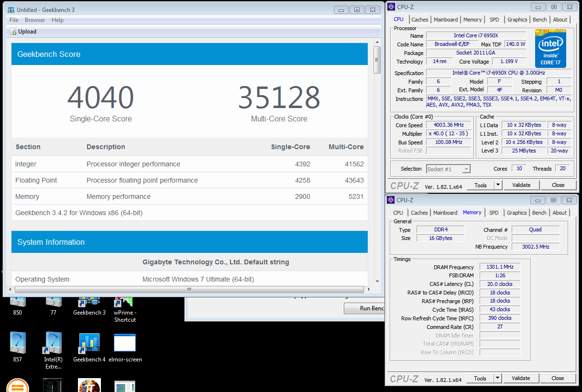Click the scroll up arrow in Geekbench
The height and width of the screenshot is (392, 582).
(377, 43)
